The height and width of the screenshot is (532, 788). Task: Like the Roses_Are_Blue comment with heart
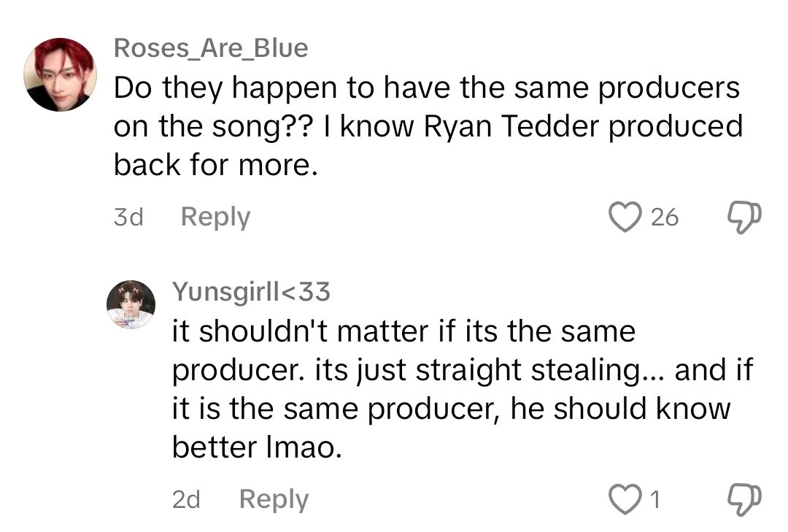tap(624, 217)
